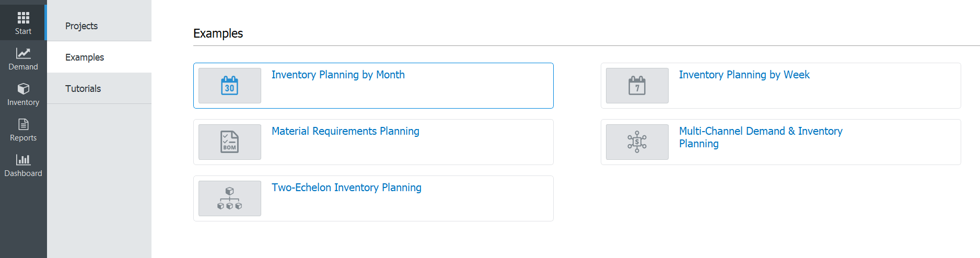The height and width of the screenshot is (258, 980).
Task: Select the Inventory box icon
Action: pos(23,89)
